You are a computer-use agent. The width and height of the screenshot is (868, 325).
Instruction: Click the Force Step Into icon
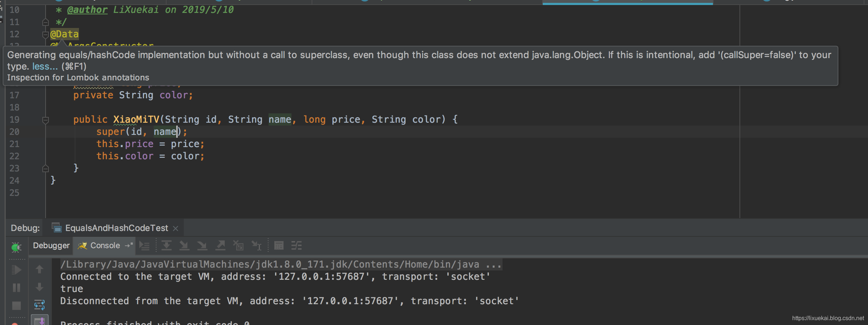[202, 246]
